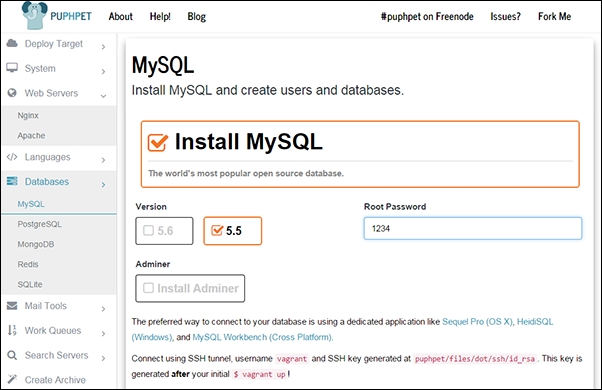This screenshot has width=602, height=390.
Task: Click the Web Servers globe icon
Action: click(x=12, y=93)
